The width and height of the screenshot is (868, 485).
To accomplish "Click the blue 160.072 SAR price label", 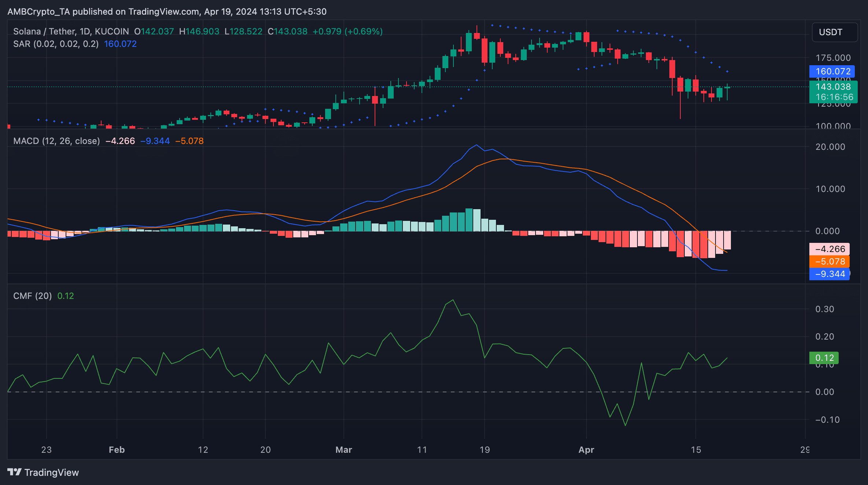I will (x=832, y=71).
